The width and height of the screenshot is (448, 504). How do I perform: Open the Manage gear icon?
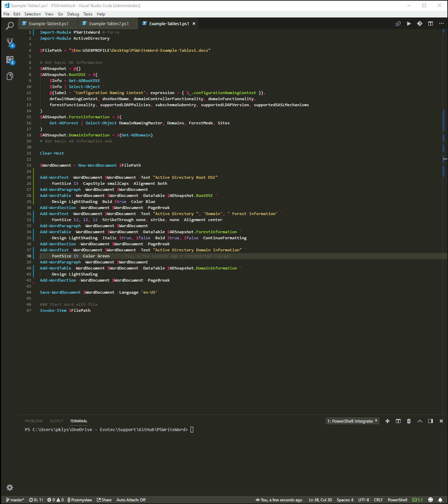pos(10,488)
